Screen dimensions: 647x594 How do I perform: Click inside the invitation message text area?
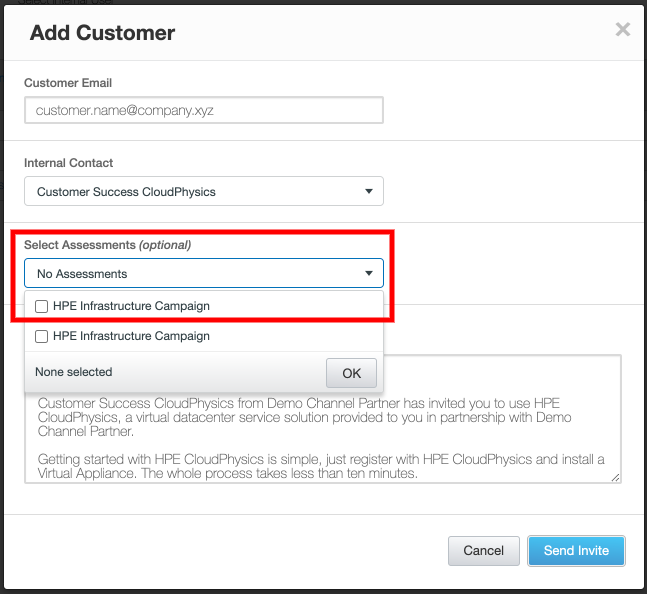click(322, 440)
